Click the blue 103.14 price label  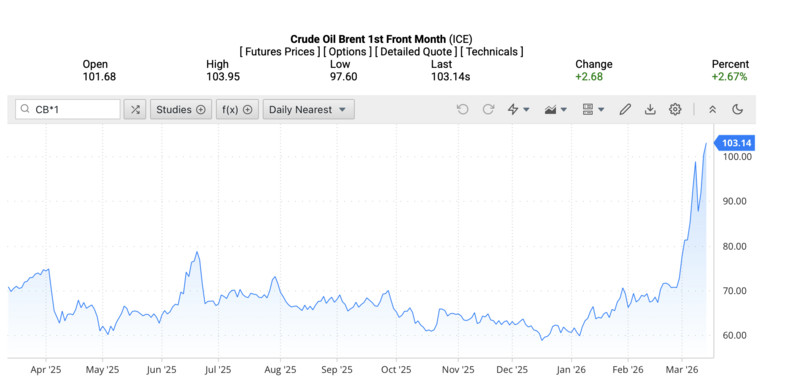734,143
